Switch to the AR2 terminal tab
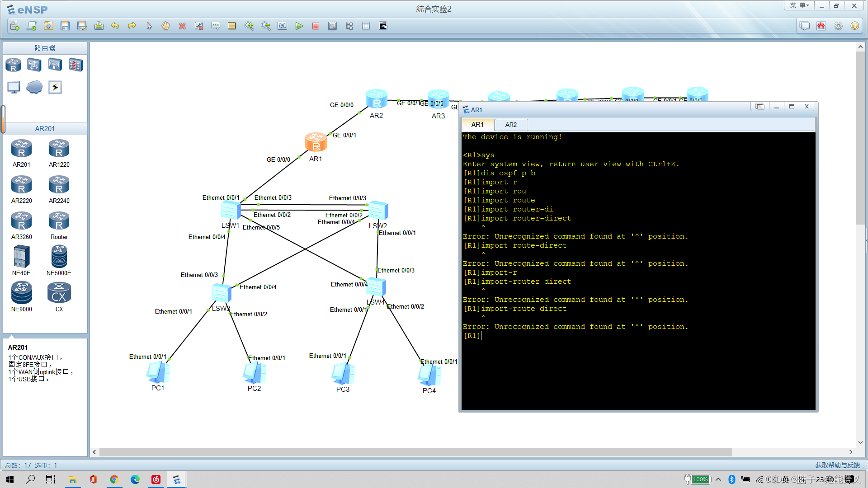Screen dimensions: 868x488 tap(511, 125)
